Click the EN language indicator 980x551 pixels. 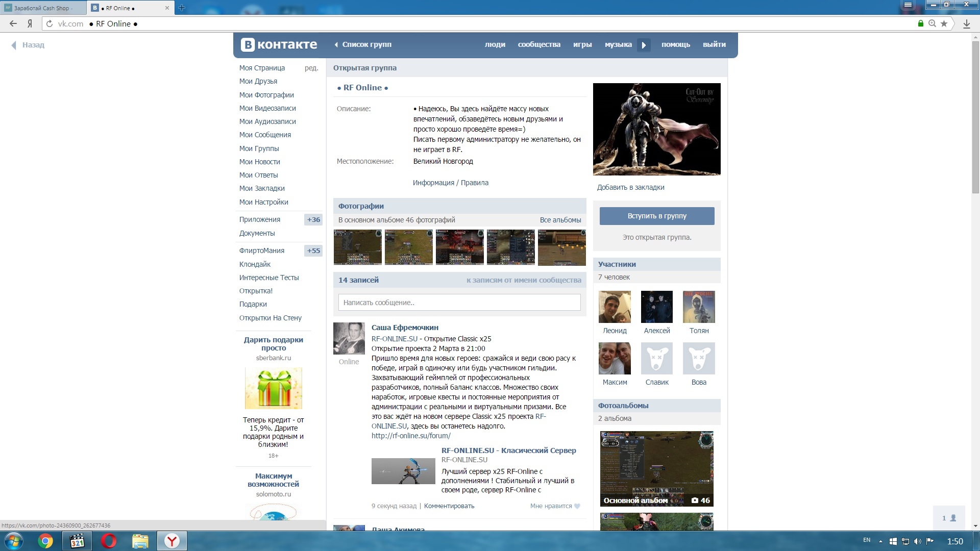pos(867,540)
